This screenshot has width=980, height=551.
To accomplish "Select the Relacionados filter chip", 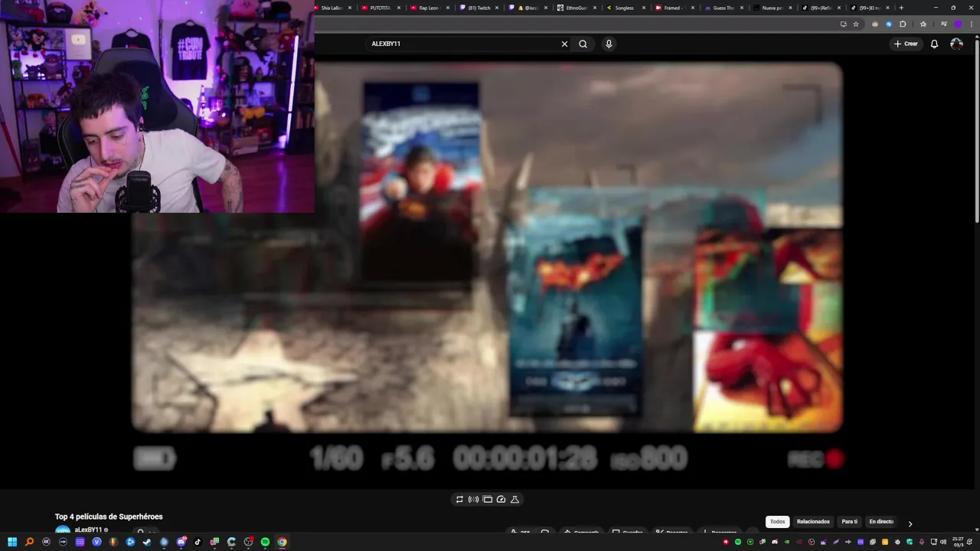I will 813,522.
